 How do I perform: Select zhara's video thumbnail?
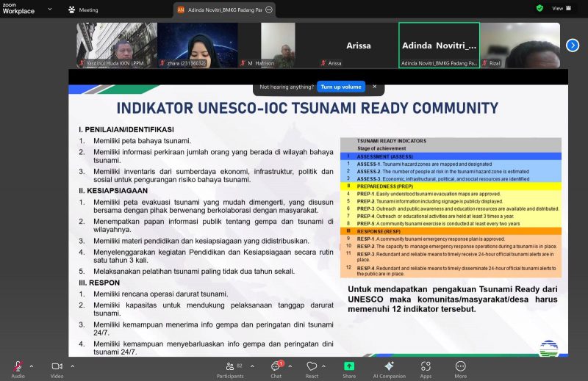pyautogui.click(x=197, y=46)
